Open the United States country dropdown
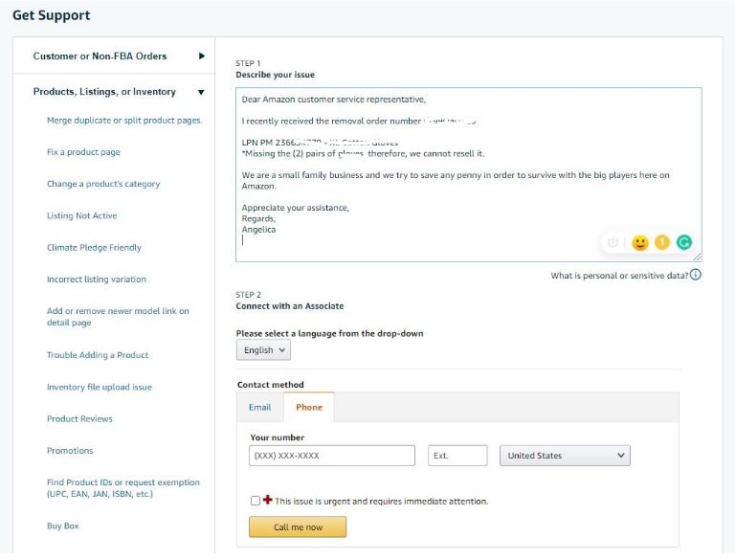This screenshot has width=735, height=560. point(565,456)
